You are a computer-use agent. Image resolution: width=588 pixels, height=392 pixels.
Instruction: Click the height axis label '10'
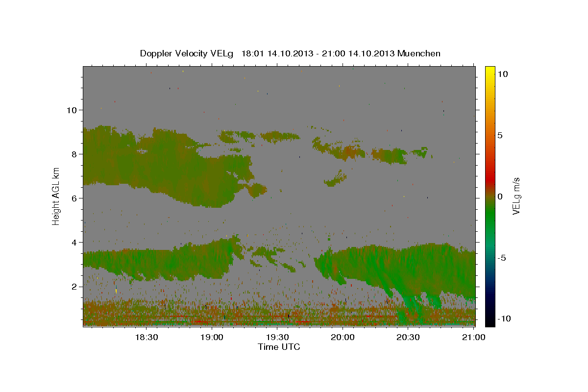point(71,110)
